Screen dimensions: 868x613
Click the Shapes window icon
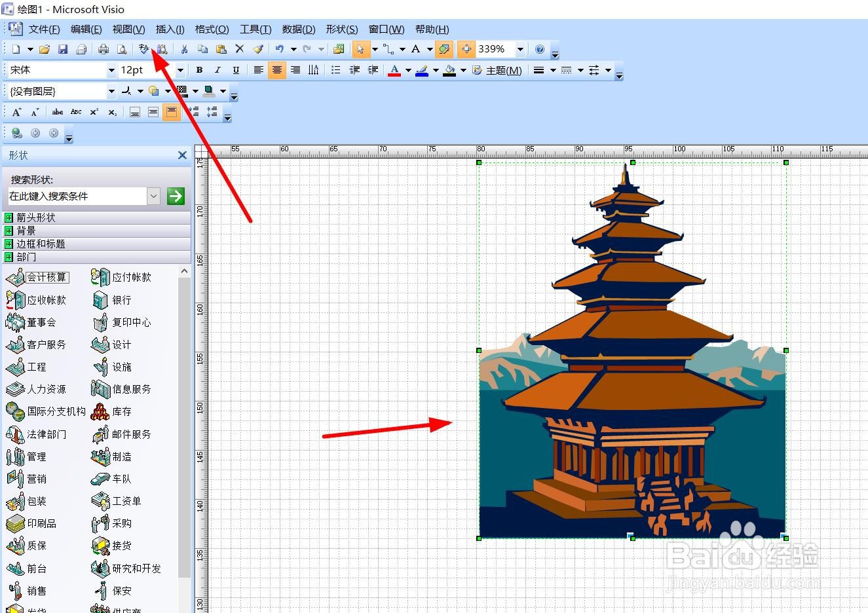(339, 49)
